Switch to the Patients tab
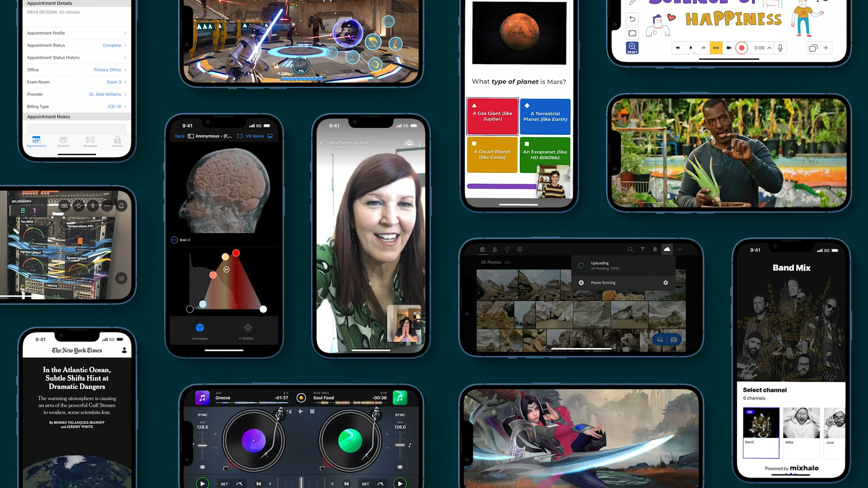 (63, 141)
